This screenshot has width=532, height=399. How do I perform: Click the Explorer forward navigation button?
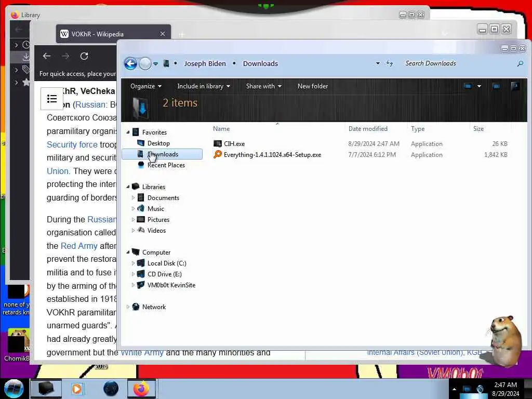point(145,63)
